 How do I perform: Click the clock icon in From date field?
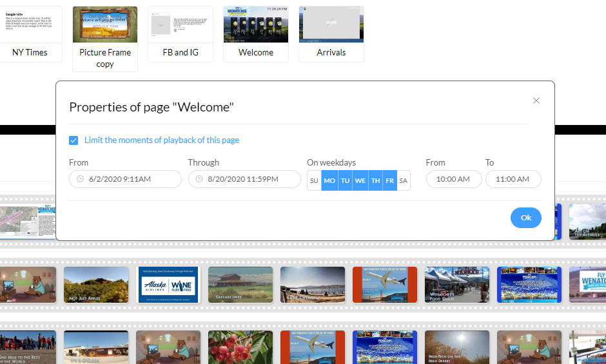(80, 179)
